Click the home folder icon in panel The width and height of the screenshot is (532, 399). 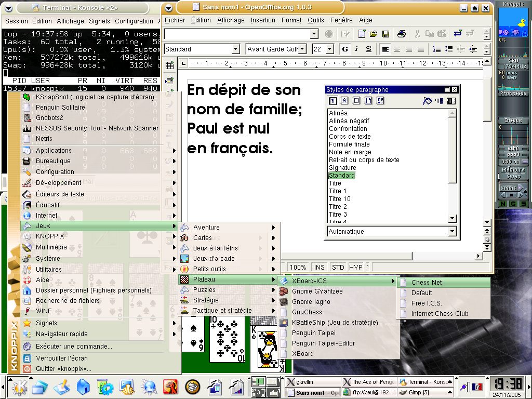[x=83, y=387]
